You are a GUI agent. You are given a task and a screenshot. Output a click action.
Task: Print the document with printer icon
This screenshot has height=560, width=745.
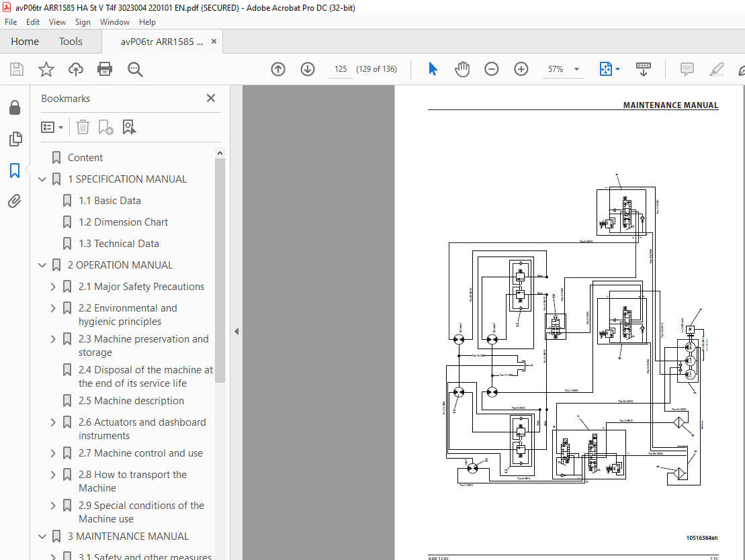(x=105, y=69)
